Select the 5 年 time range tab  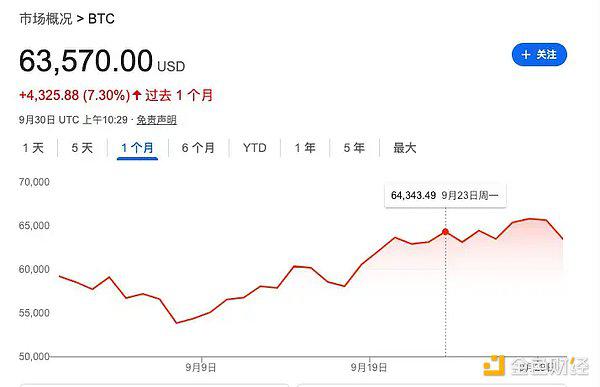tap(354, 148)
